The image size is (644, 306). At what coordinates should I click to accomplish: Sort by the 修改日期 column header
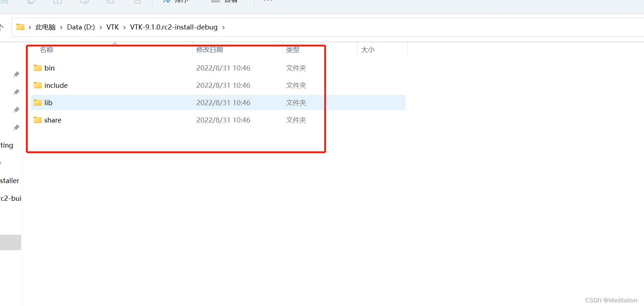point(210,49)
